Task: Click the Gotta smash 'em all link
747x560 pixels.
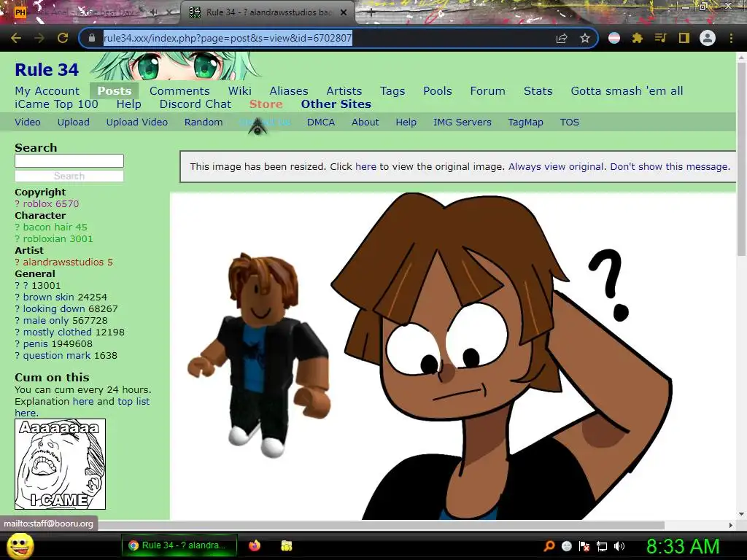Action: coord(627,91)
